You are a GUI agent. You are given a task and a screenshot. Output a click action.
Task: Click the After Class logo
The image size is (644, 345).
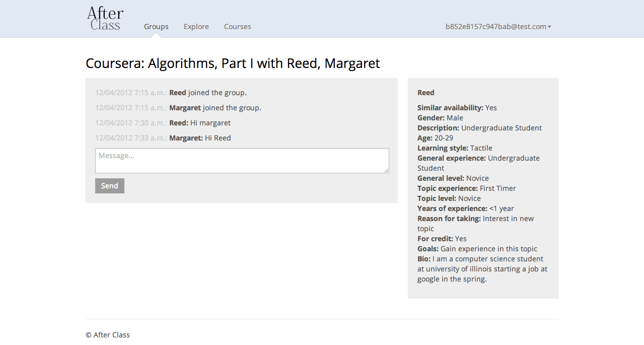click(x=105, y=19)
